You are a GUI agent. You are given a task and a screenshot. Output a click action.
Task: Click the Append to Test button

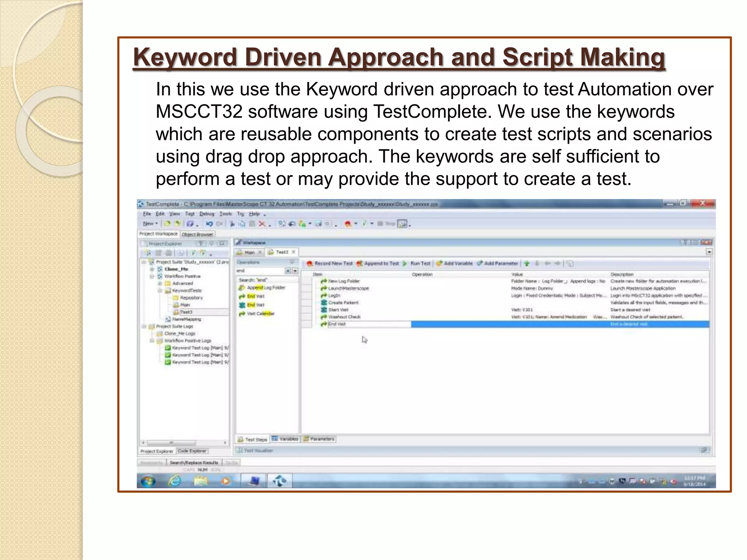pyautogui.click(x=378, y=264)
